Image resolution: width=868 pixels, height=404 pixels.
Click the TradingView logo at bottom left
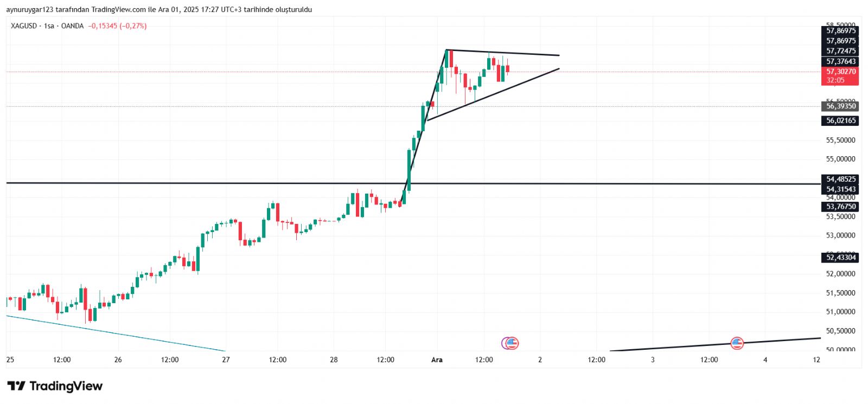(55, 386)
